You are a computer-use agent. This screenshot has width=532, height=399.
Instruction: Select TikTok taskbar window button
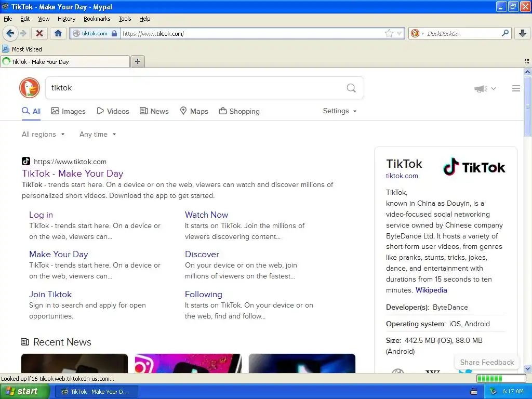[96, 392]
